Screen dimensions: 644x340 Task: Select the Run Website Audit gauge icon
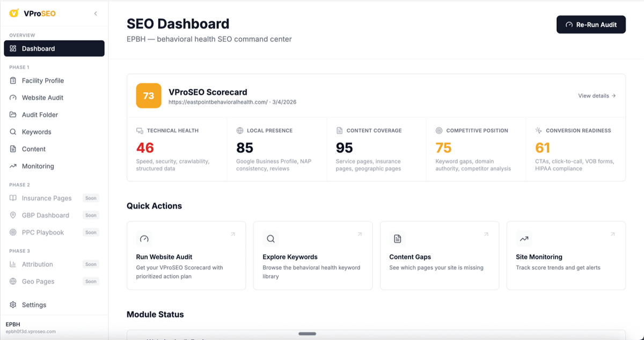[144, 239]
